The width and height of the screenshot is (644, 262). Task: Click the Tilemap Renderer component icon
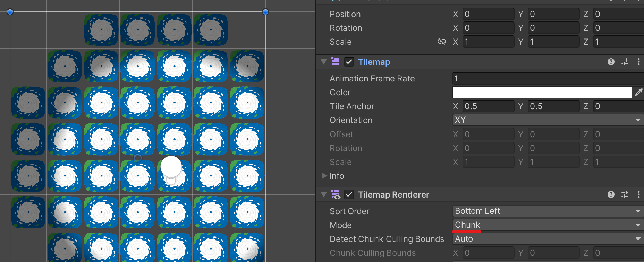point(335,195)
